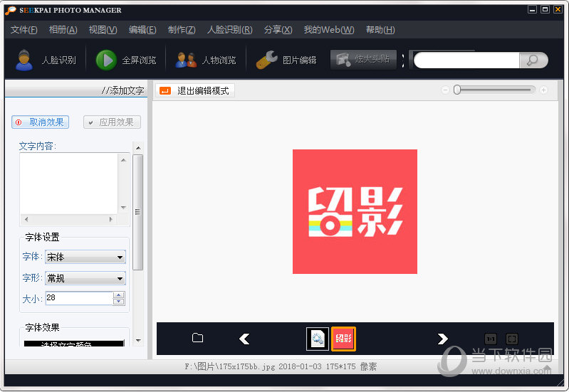The height and width of the screenshot is (392, 569).
Task: Open folder icon in filmstrip bar
Action: point(197,338)
